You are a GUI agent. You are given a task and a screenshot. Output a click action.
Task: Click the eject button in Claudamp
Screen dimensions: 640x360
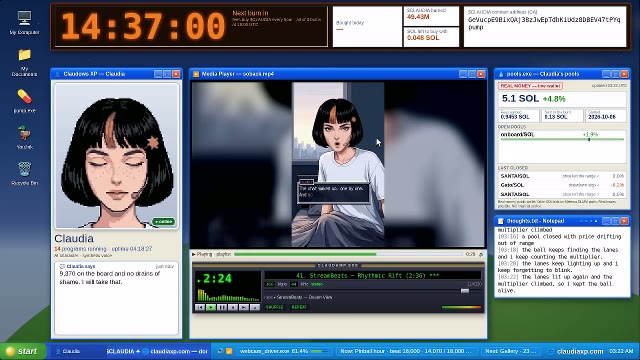click(255, 307)
